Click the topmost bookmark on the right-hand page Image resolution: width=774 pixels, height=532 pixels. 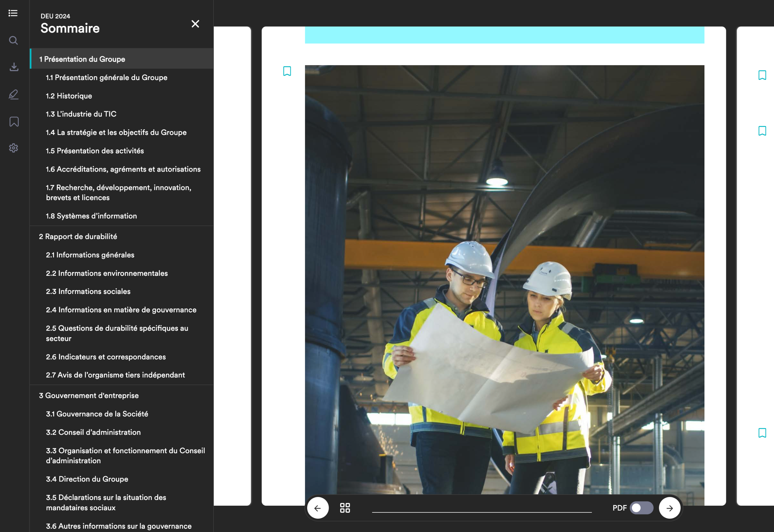[x=762, y=75]
